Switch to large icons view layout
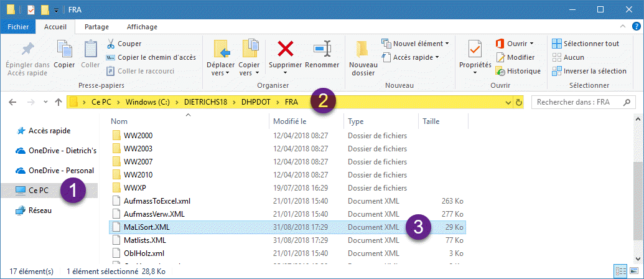 pos(633,271)
